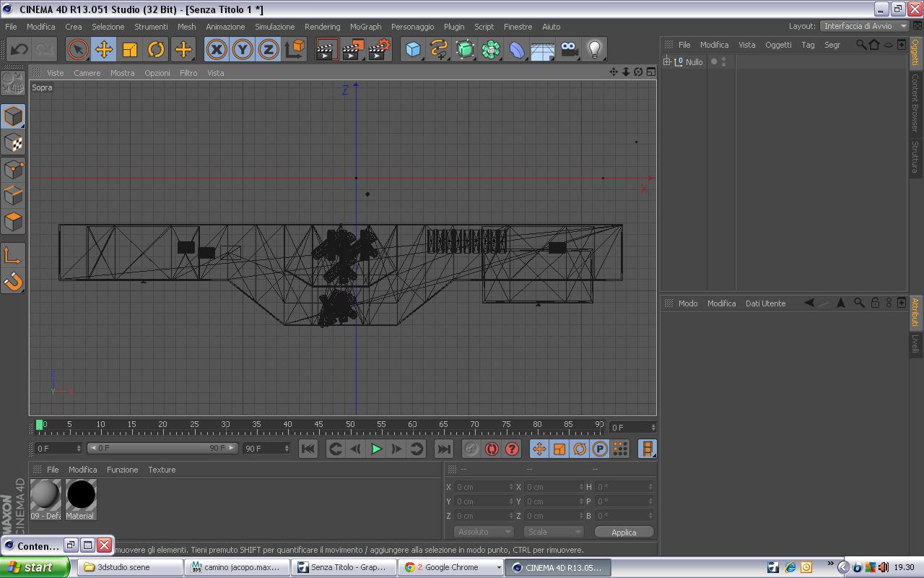Select the black Material swatch
Screen dimensions: 924x578
pos(81,496)
